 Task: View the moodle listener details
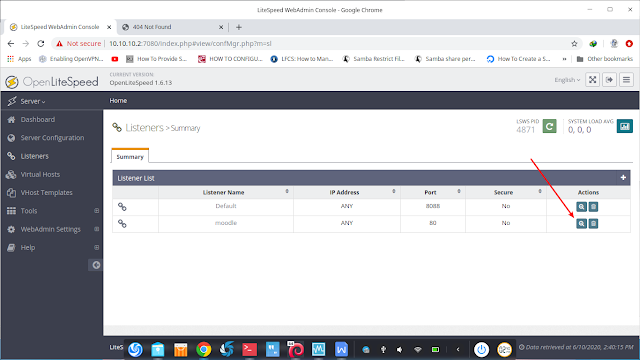(x=581, y=224)
